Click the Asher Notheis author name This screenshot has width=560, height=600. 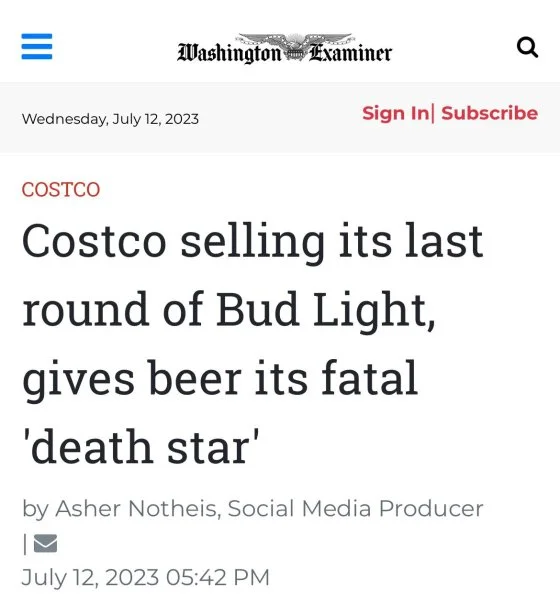(x=136, y=509)
